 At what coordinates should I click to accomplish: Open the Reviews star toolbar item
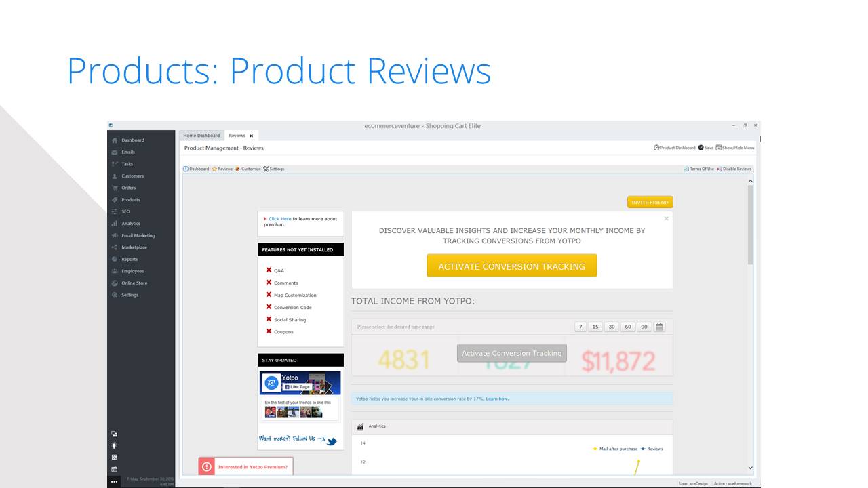222,169
